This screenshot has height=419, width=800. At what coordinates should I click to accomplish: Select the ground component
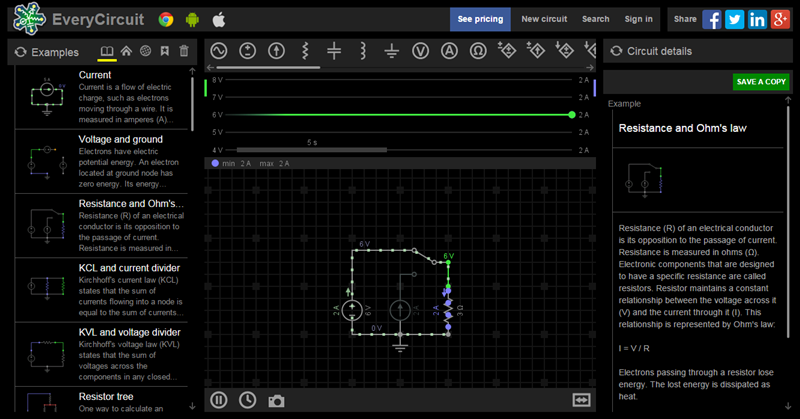(x=392, y=50)
